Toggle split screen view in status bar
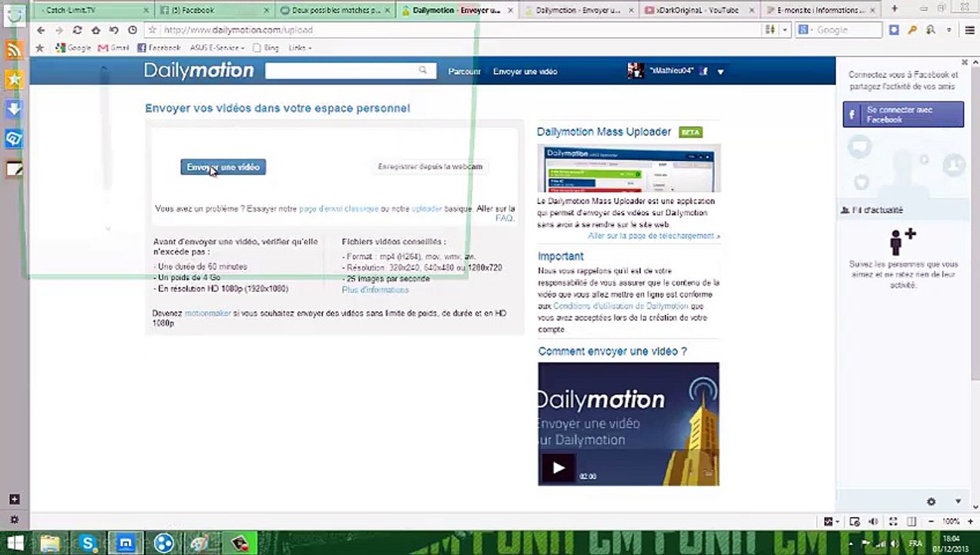 tap(911, 522)
